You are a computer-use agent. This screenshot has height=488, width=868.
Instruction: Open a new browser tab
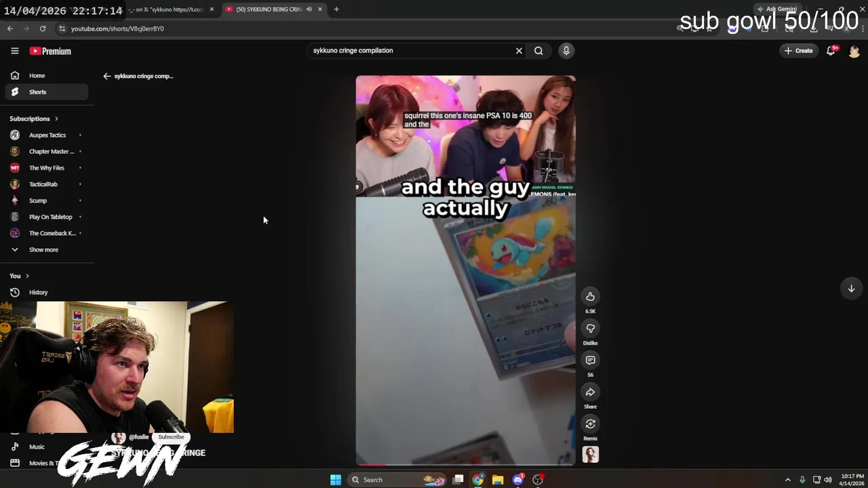click(x=336, y=9)
